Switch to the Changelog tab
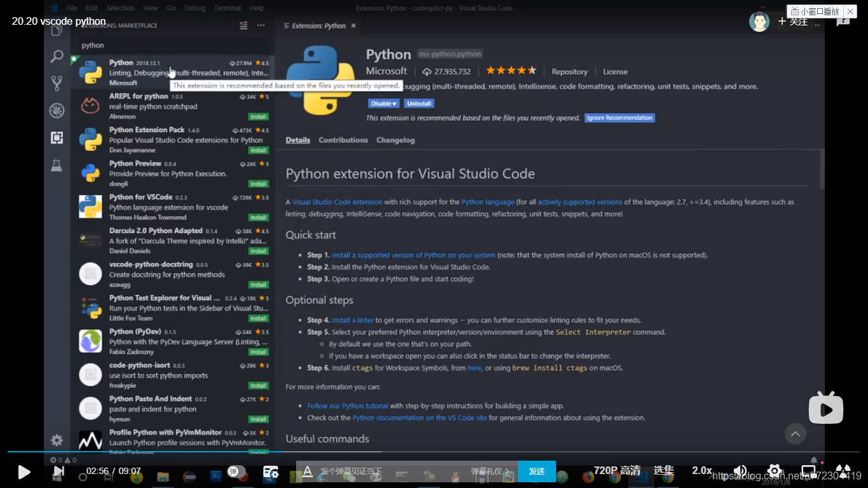 click(x=395, y=140)
